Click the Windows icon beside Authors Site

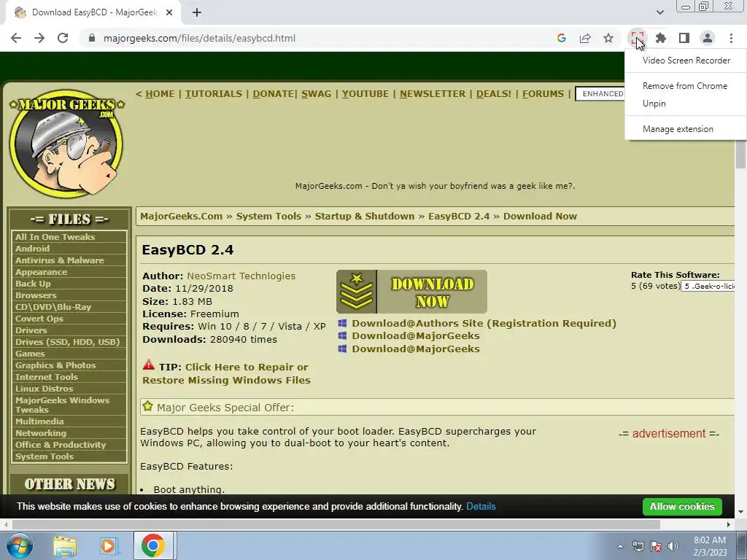point(342,323)
